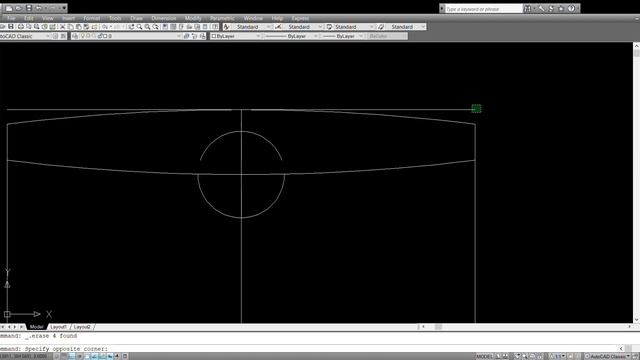Open the Modify menu

193,18
